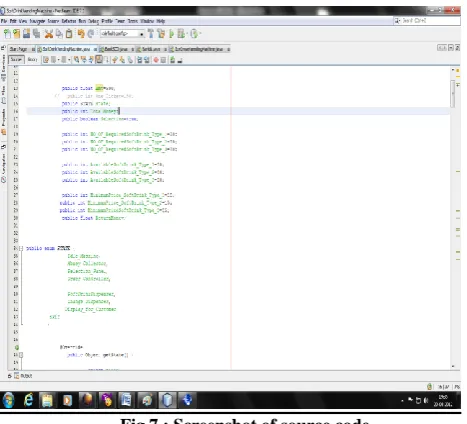Toggle highlight search button in editor toolbar
The image size is (467, 424).
99,60
